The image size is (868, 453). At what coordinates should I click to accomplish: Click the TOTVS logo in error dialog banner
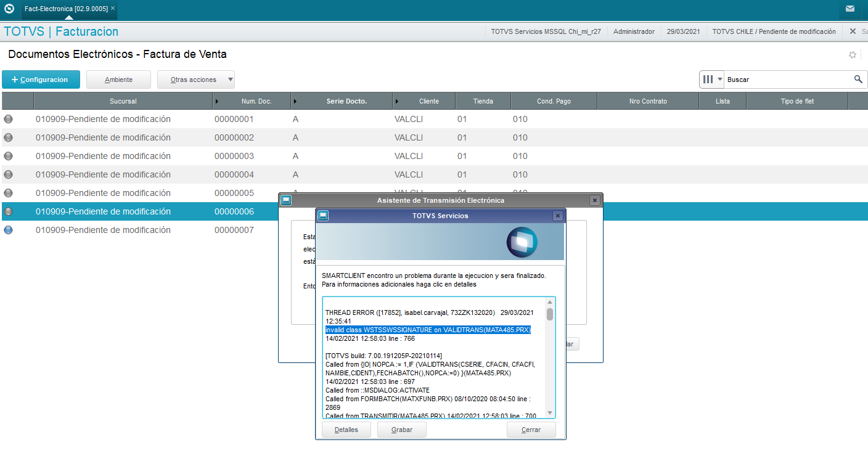point(522,242)
